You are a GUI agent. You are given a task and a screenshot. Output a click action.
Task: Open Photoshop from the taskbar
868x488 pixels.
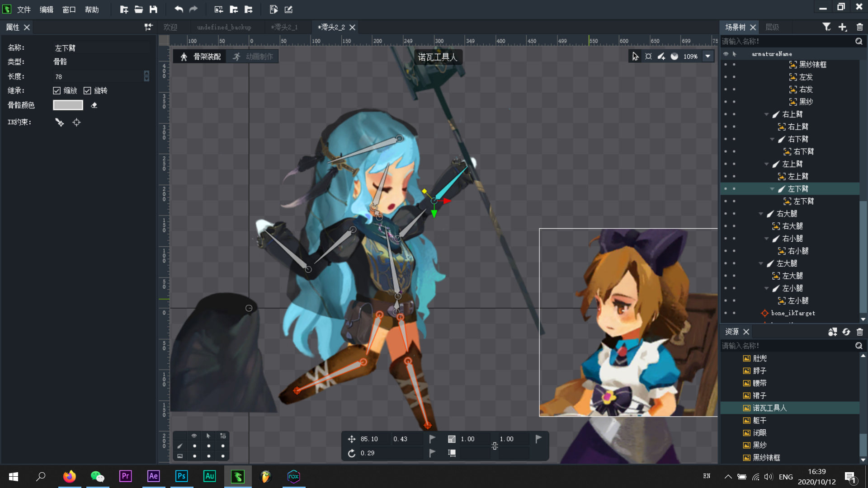181,476
